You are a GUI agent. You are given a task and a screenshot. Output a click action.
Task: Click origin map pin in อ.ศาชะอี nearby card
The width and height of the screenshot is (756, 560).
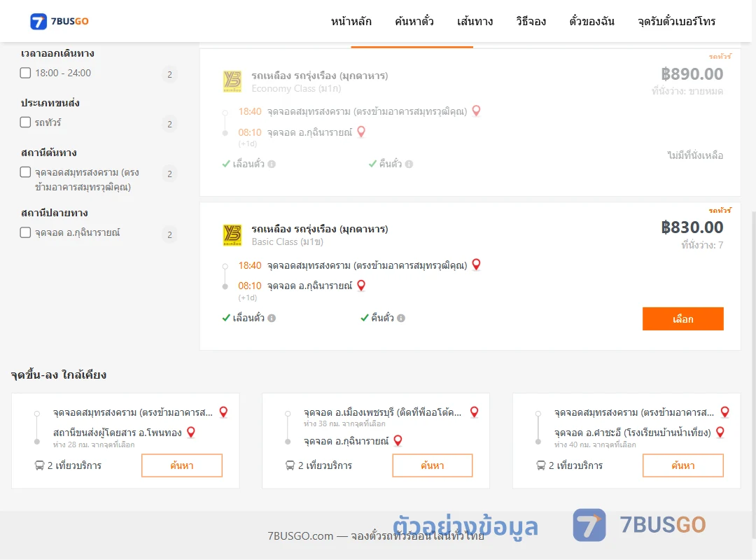pyautogui.click(x=724, y=412)
